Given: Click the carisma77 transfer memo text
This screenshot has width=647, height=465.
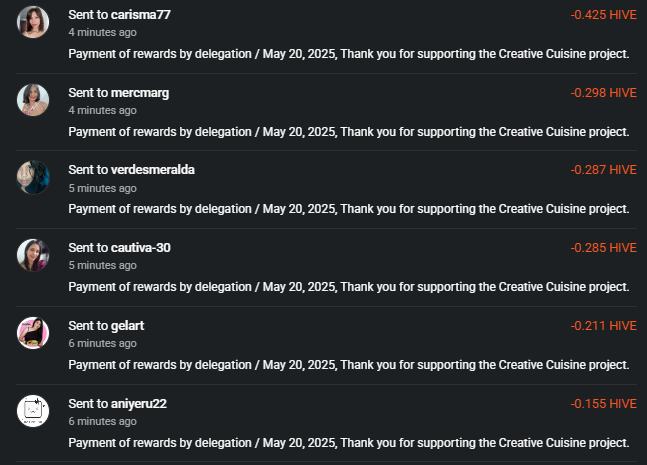Looking at the screenshot, I should tap(349, 54).
